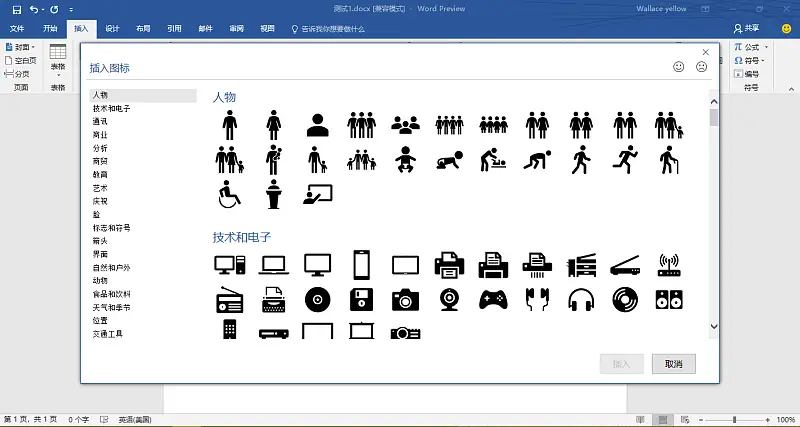Switch to the 设计 design tab
This screenshot has width=800, height=427.
tap(112, 29)
